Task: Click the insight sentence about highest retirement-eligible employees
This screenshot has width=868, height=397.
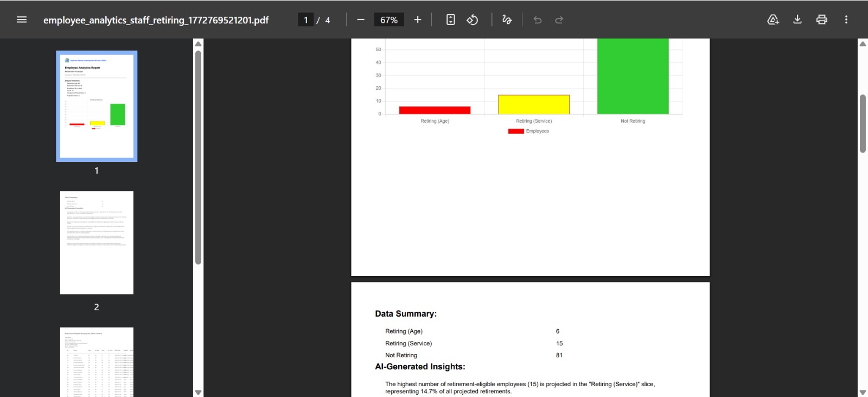Action: coord(520,388)
